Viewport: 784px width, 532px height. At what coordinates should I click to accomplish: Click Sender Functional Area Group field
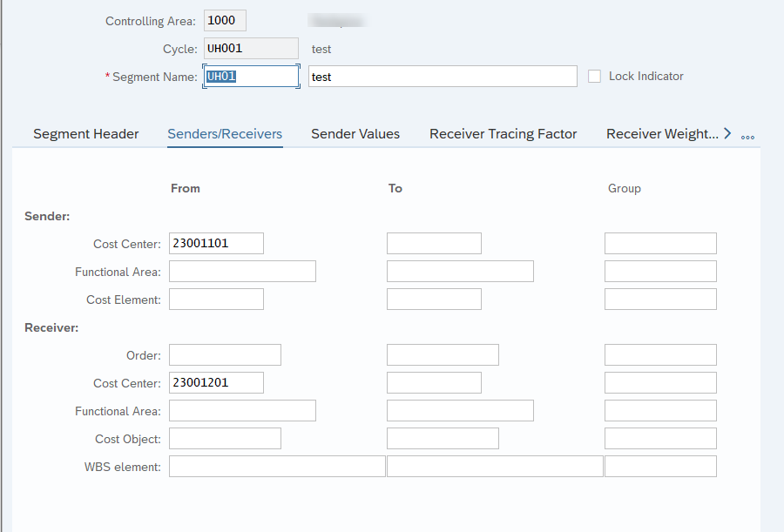pyautogui.click(x=660, y=272)
